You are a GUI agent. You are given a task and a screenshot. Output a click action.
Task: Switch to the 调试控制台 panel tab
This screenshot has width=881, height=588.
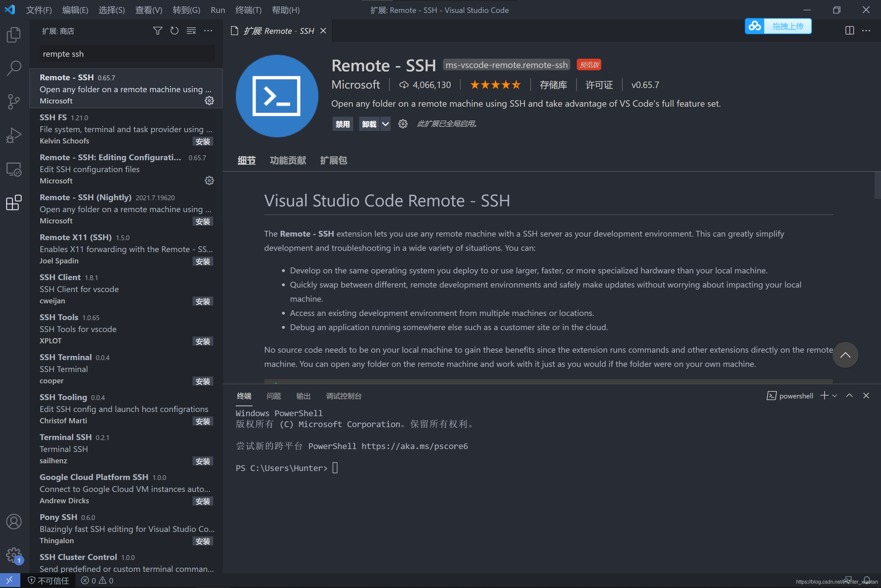(x=344, y=396)
